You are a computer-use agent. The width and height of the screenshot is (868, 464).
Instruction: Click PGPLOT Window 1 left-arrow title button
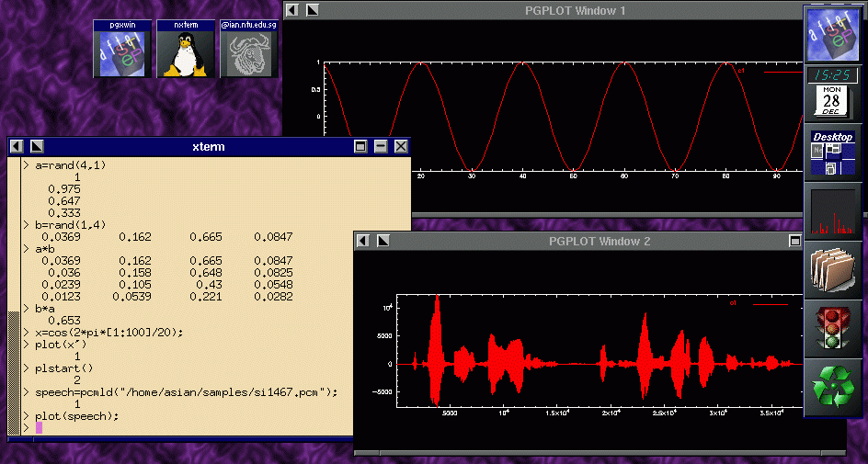tap(291, 9)
